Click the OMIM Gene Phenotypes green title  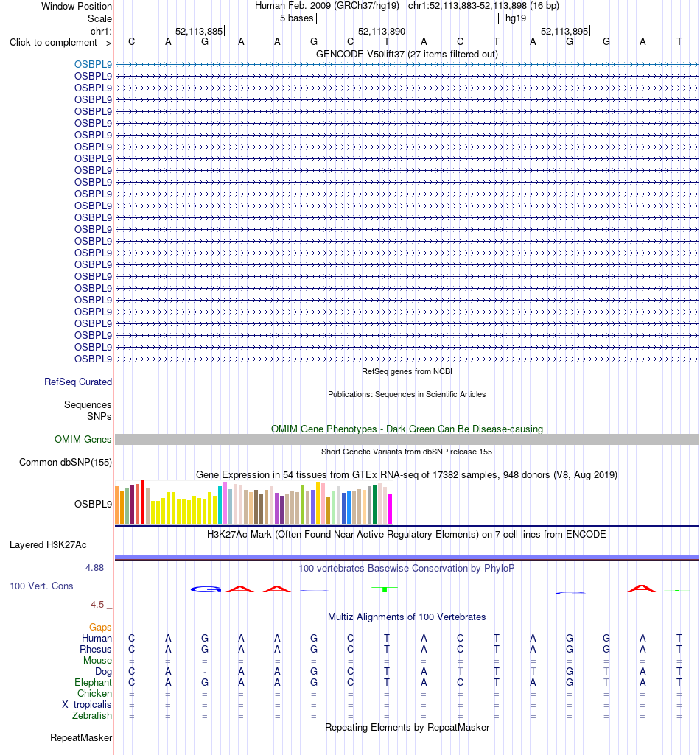tap(407, 429)
